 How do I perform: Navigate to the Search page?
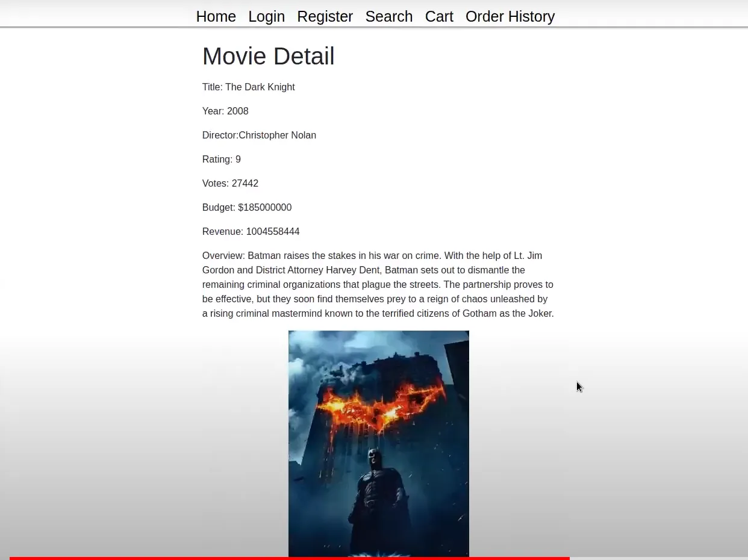click(x=388, y=16)
